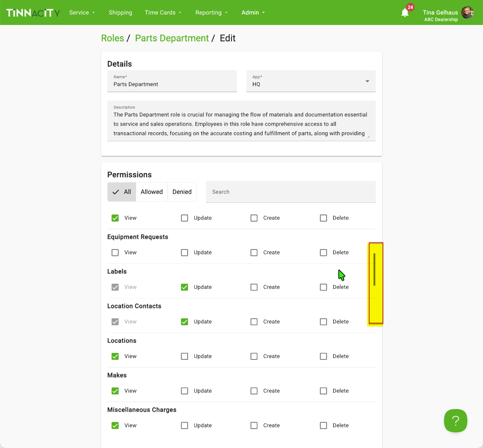Tick Makes Create permission checkbox
Viewport: 483px width, 448px height.
coord(254,391)
